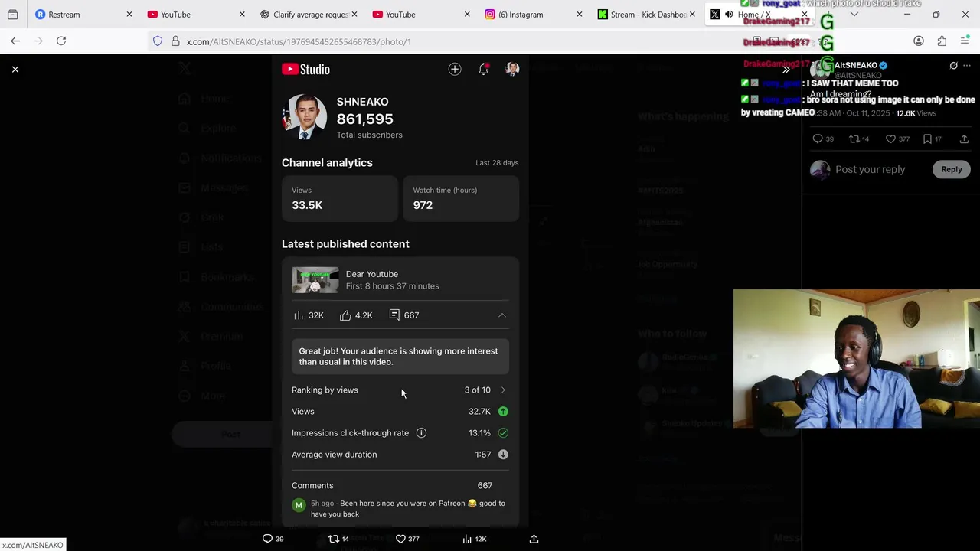Click the info icon beside click-through rate

point(421,433)
